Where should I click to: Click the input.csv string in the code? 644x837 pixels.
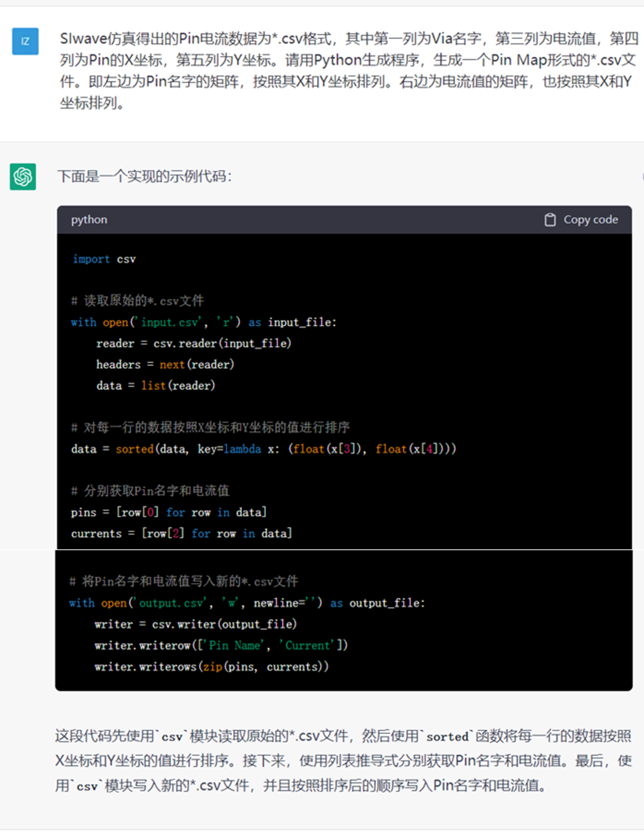tap(169, 322)
